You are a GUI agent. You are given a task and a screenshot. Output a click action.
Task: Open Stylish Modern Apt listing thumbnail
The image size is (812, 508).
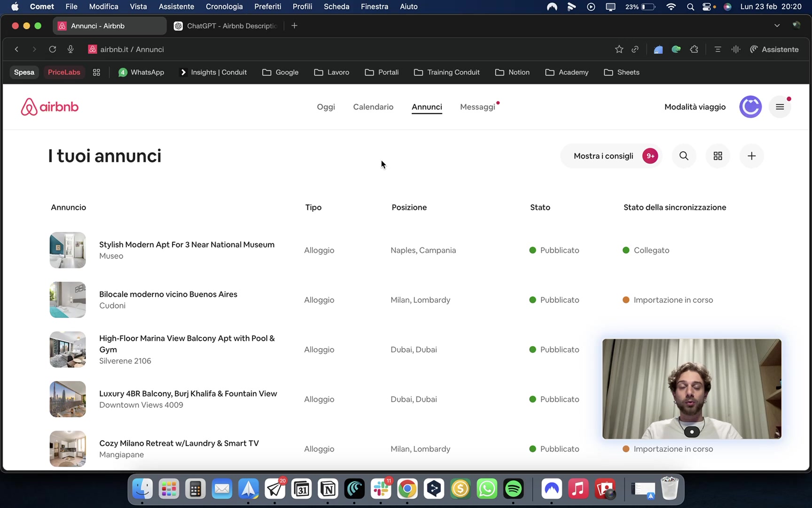point(68,250)
